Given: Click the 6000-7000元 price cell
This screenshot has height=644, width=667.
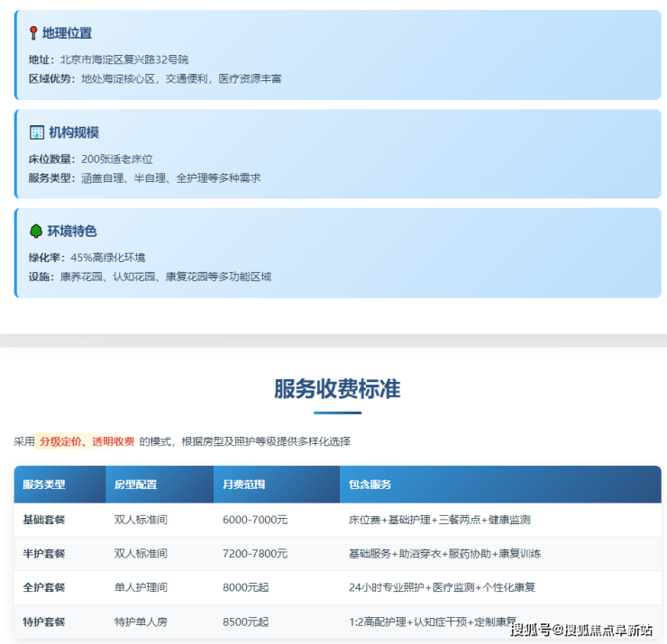Looking at the screenshot, I should 255,520.
